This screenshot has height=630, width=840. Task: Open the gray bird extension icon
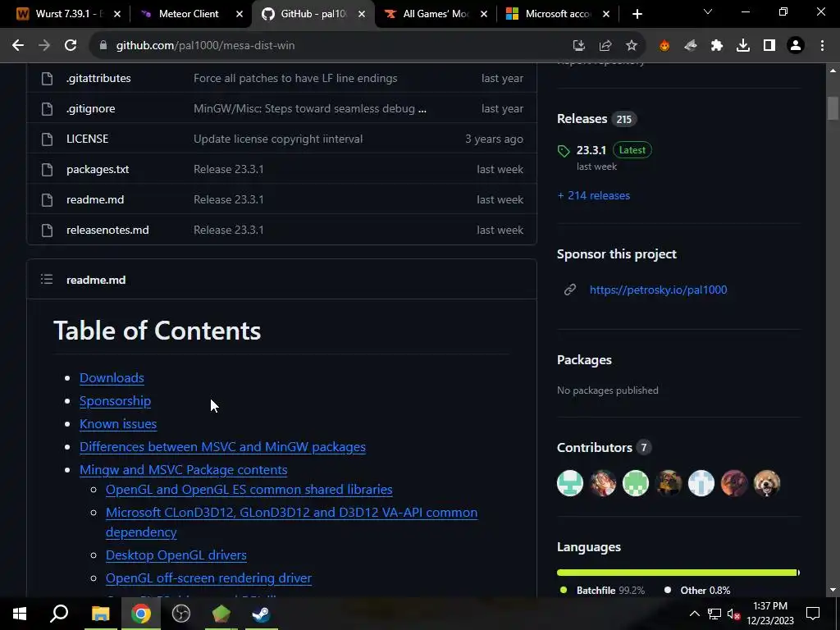click(691, 46)
